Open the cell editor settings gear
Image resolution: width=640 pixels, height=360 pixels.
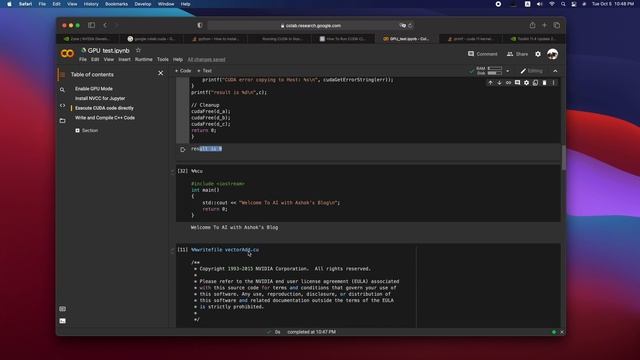(526, 83)
